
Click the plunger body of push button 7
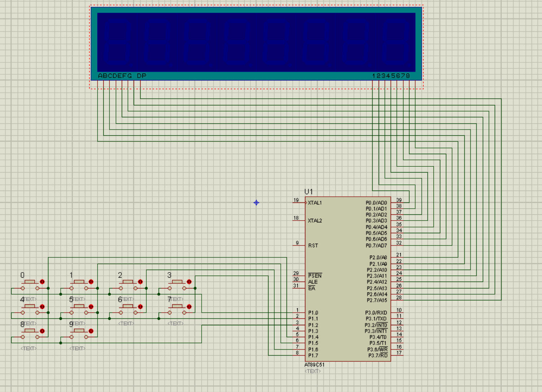pos(177,306)
